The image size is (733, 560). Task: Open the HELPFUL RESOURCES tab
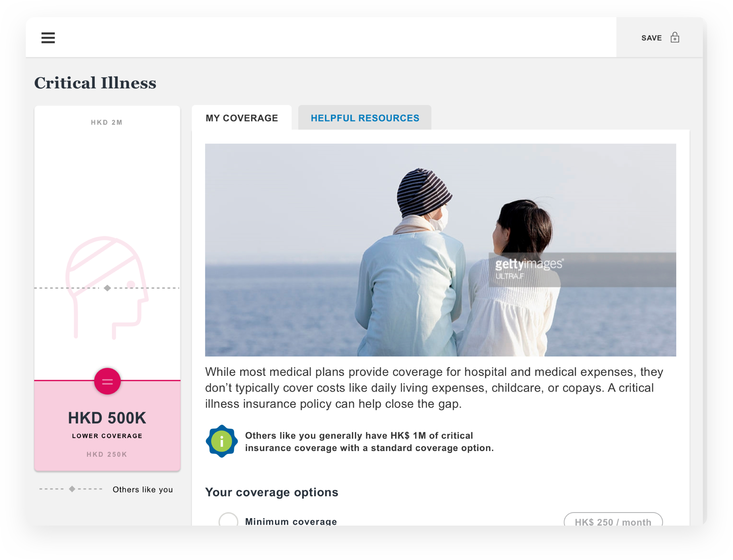click(x=365, y=118)
